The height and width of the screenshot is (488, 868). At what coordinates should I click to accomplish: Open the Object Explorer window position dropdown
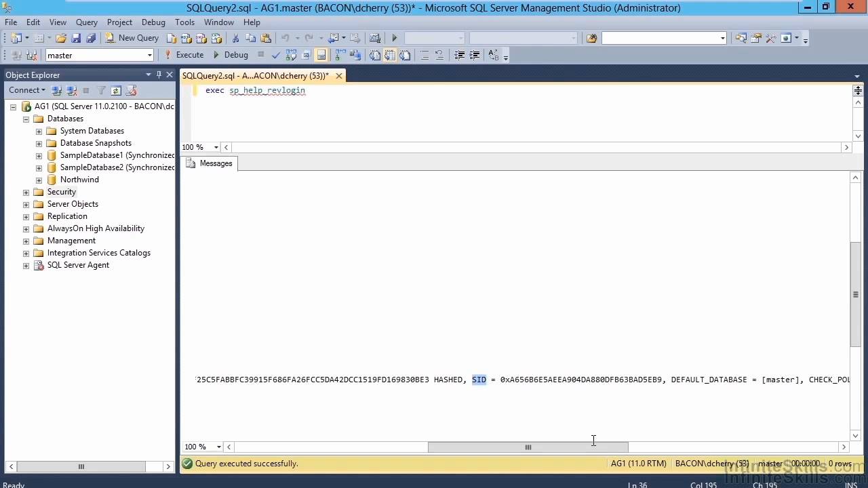(149, 75)
